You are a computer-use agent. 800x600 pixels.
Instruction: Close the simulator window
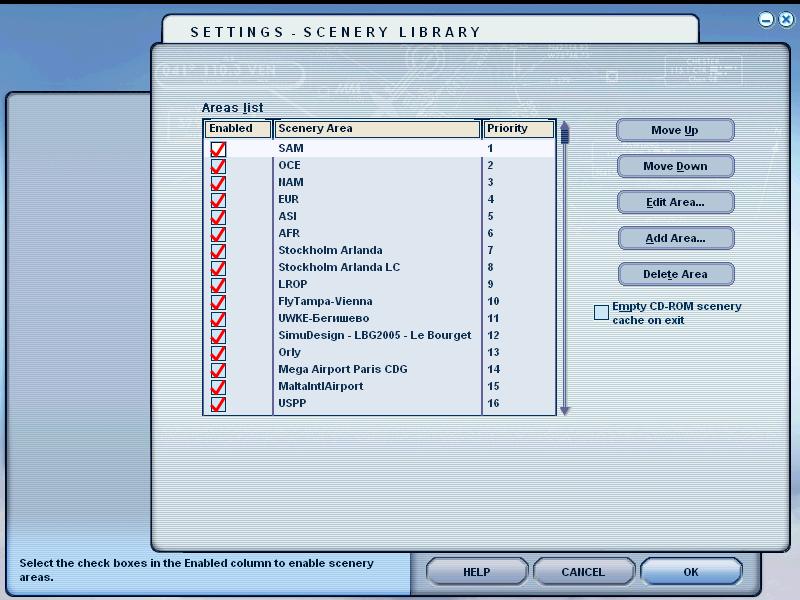coord(786,20)
